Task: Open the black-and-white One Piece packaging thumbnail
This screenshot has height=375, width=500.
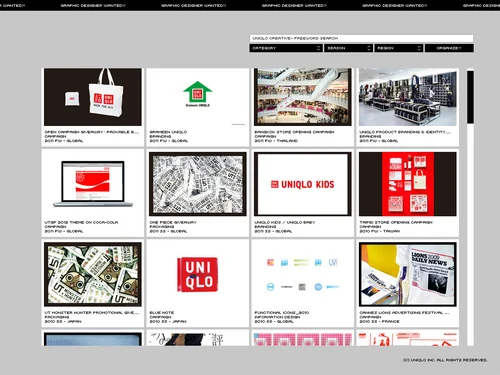Action: 198,184
